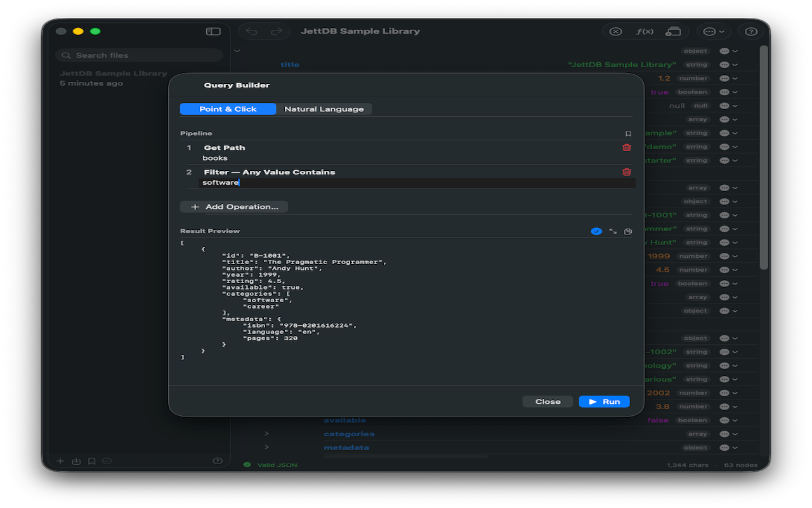Image resolution: width=812 pixels, height=508 pixels.
Task: Click the bookmark icon at sidebar bottom
Action: 92,461
